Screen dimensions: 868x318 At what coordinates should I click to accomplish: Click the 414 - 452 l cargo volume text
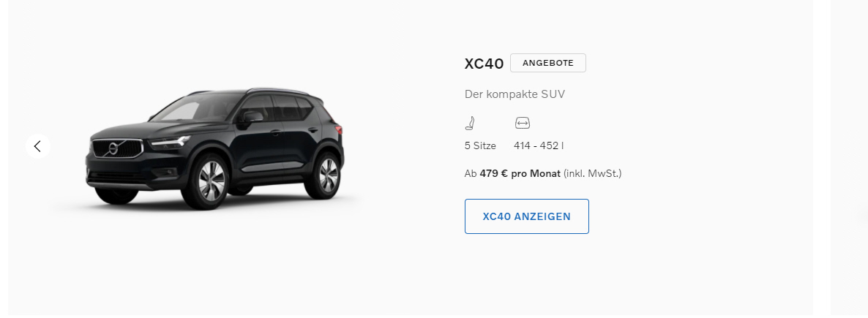(539, 146)
